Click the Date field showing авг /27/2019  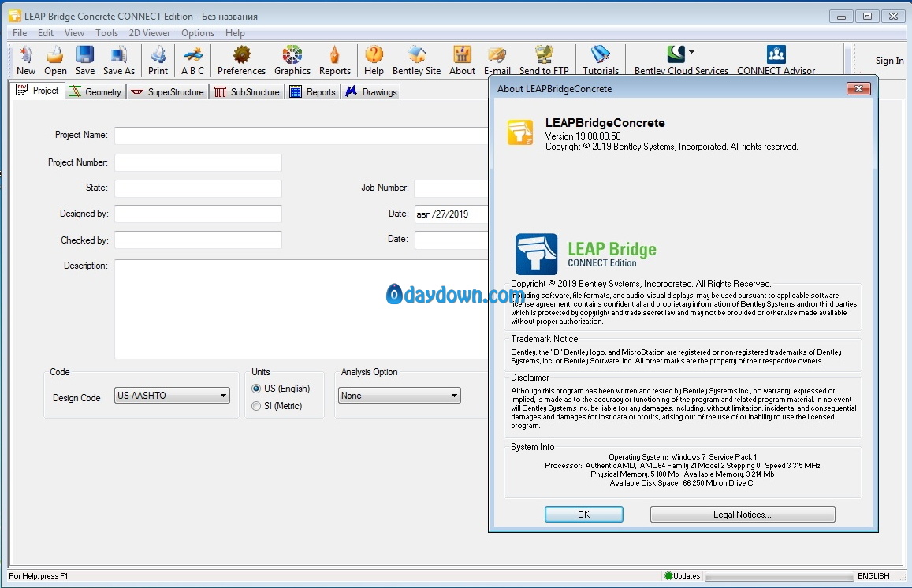452,214
